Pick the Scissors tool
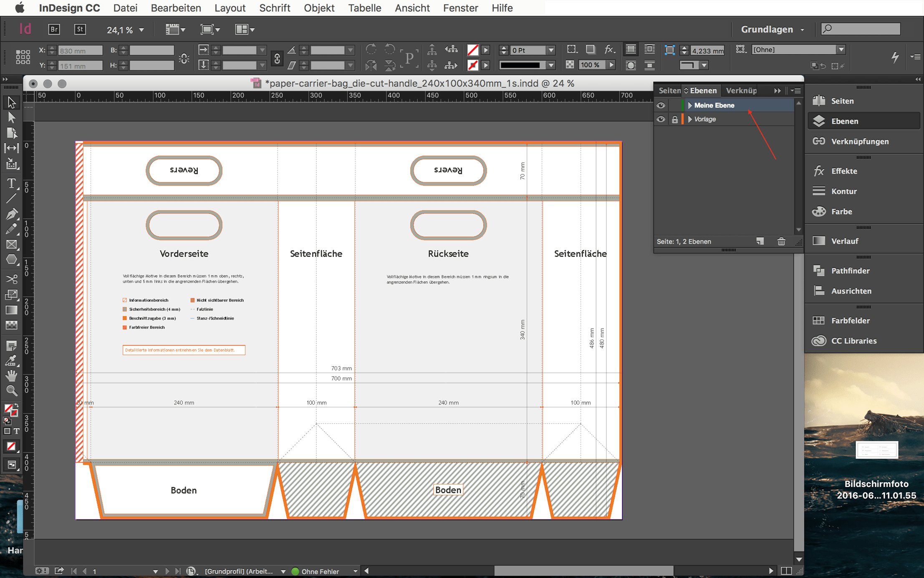Viewport: 924px width, 578px height. pyautogui.click(x=11, y=279)
